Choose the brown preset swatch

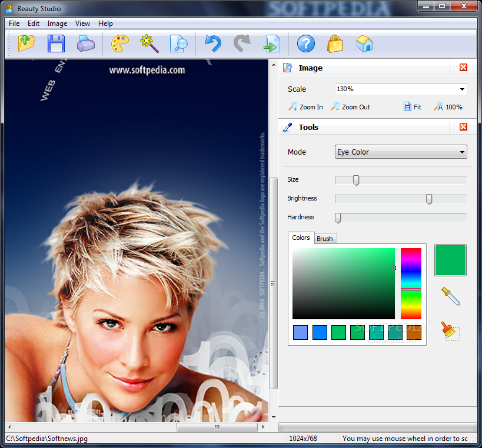(414, 333)
